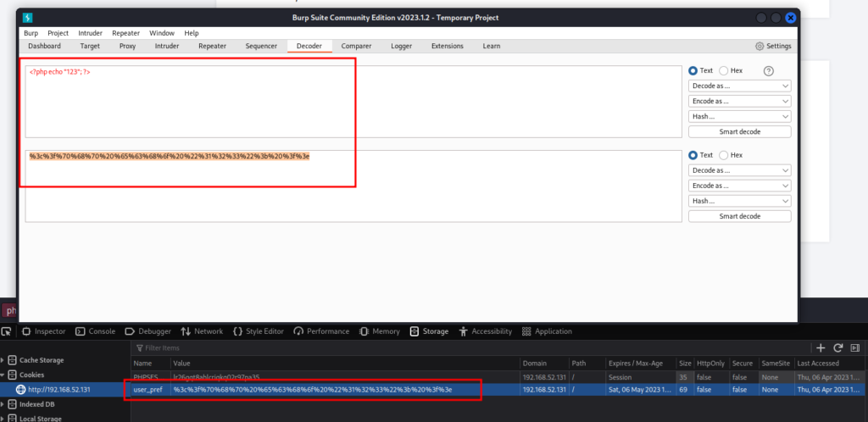Open the DevTools Application panel

pyautogui.click(x=547, y=331)
